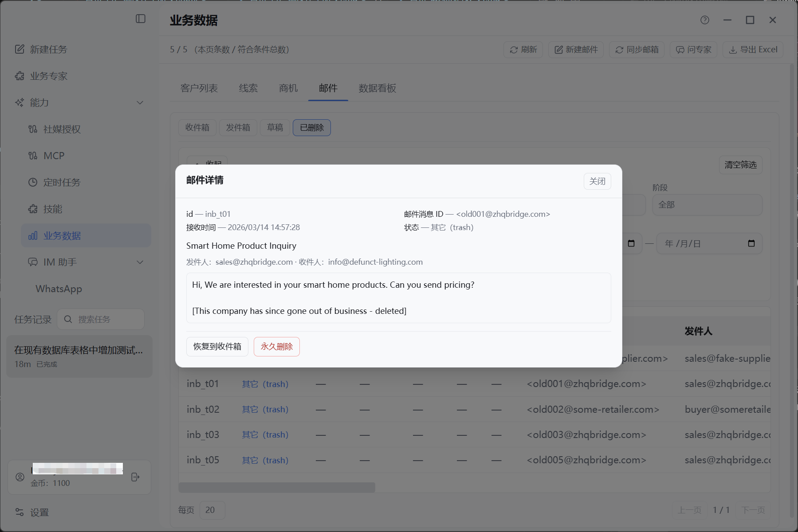This screenshot has width=798, height=532.
Task: Click the 上一页 pagination button
Action: click(690, 510)
